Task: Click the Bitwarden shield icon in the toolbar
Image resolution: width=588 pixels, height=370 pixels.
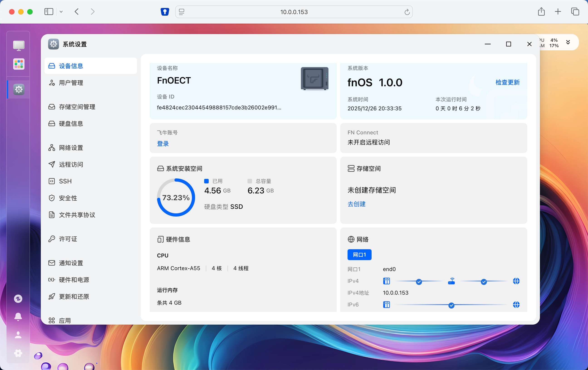Action: [x=165, y=12]
